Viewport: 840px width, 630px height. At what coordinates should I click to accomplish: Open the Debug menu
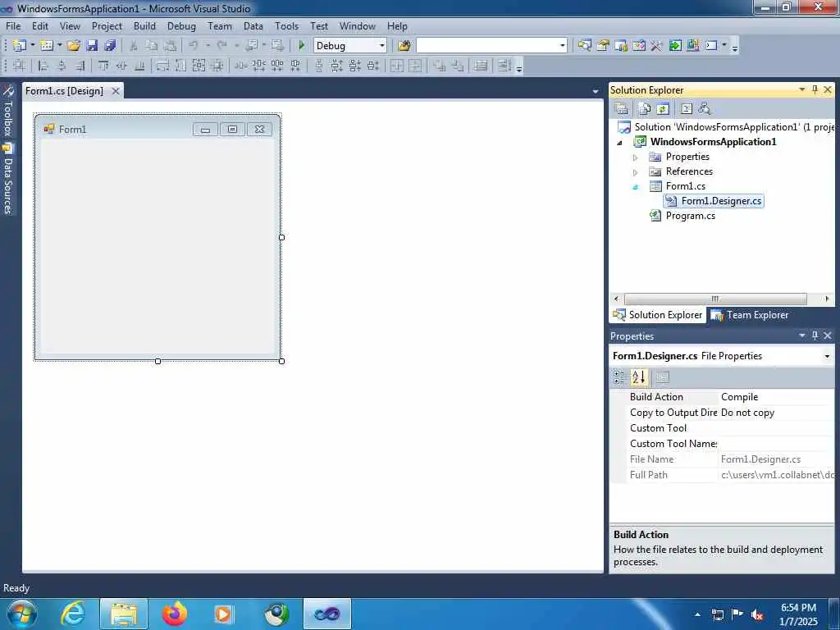point(181,25)
